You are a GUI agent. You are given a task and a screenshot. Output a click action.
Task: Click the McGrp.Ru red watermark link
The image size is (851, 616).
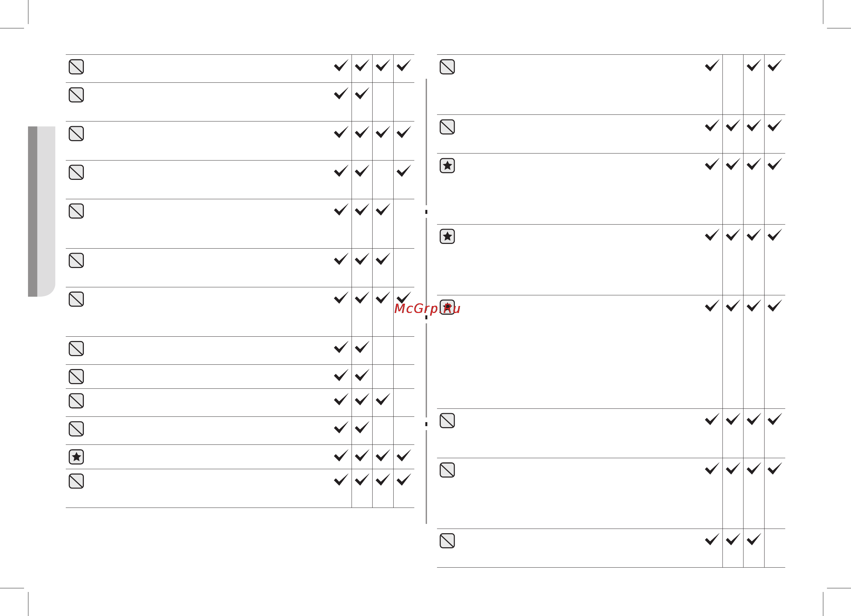click(427, 308)
